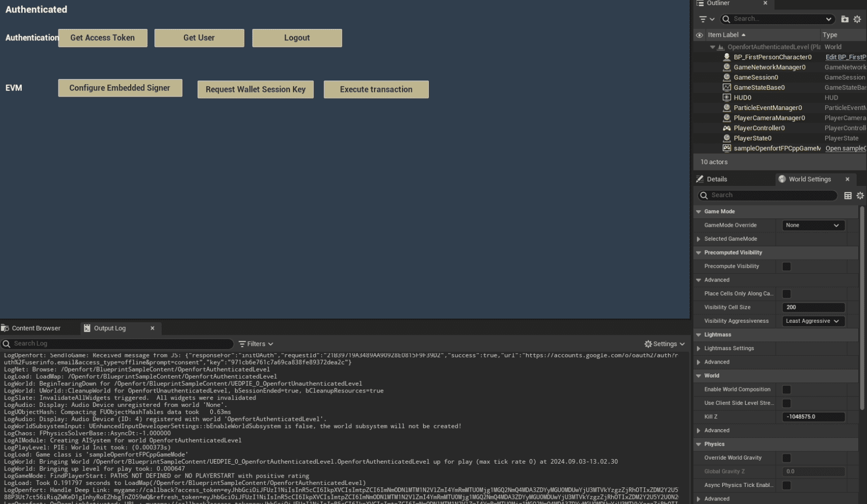Click the Outliner add folder icon

[x=845, y=19]
